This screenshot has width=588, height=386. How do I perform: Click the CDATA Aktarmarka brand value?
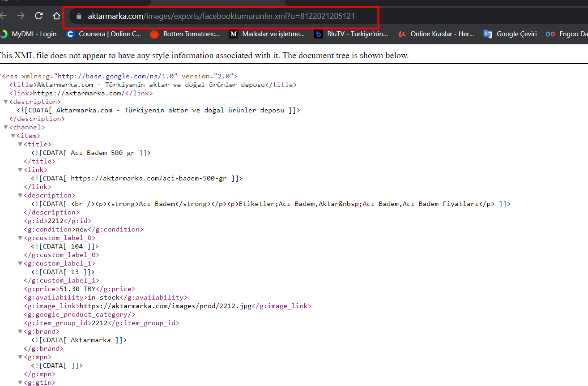point(79,340)
